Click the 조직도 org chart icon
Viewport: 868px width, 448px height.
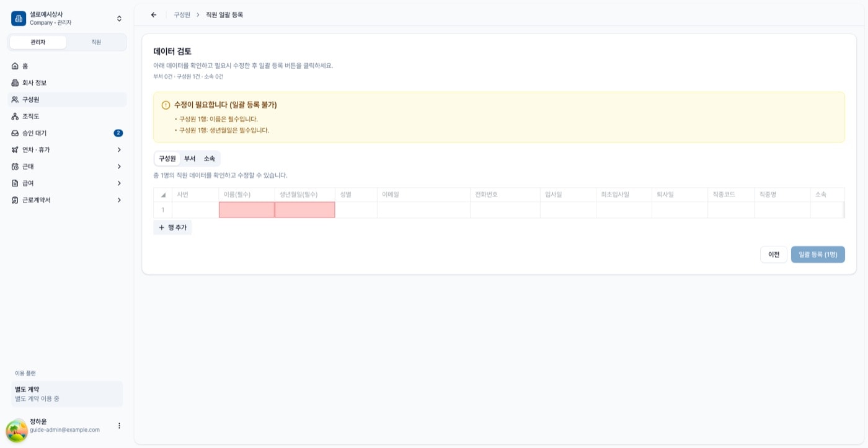pos(15,116)
